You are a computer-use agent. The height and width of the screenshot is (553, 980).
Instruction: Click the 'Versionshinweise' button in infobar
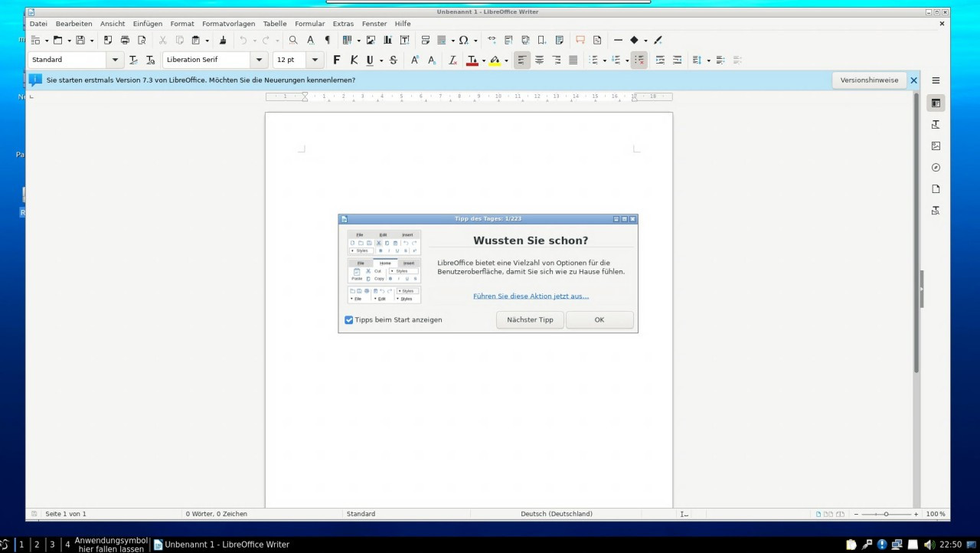pos(869,80)
